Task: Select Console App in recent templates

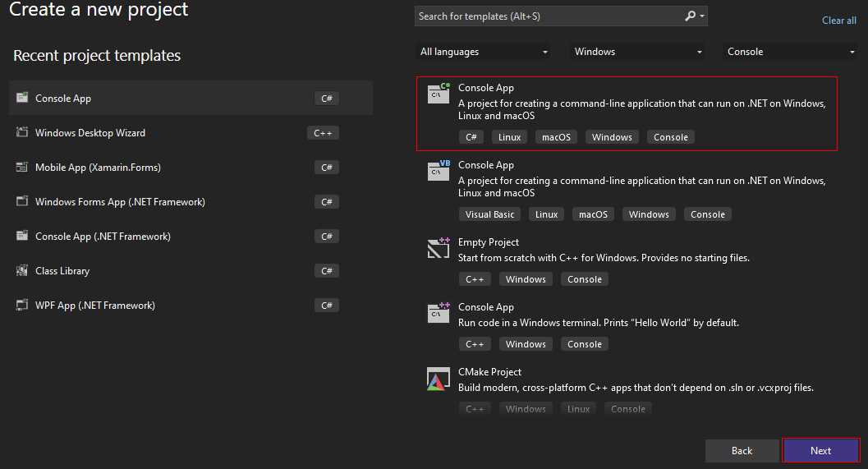Action: [x=191, y=98]
